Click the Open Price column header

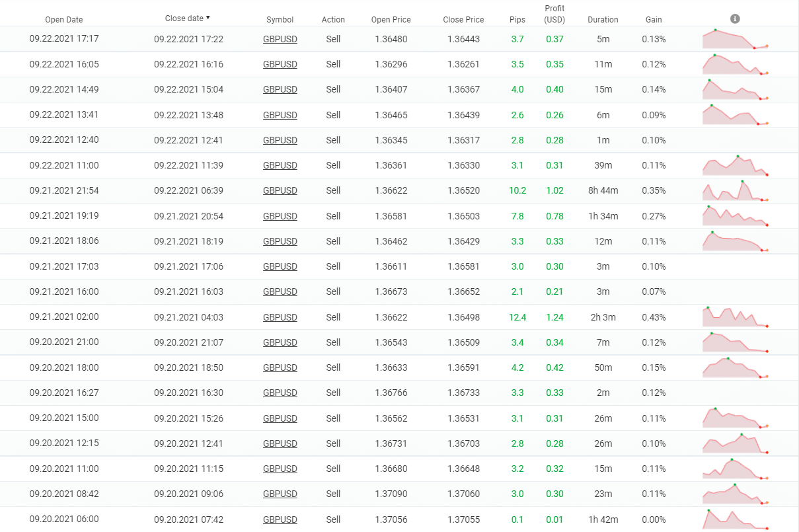click(391, 20)
